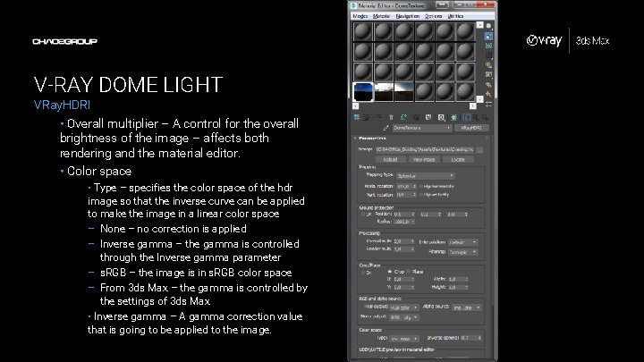This screenshot has height=362, width=644.
Task: Click the Reload button
Action: 390,160
